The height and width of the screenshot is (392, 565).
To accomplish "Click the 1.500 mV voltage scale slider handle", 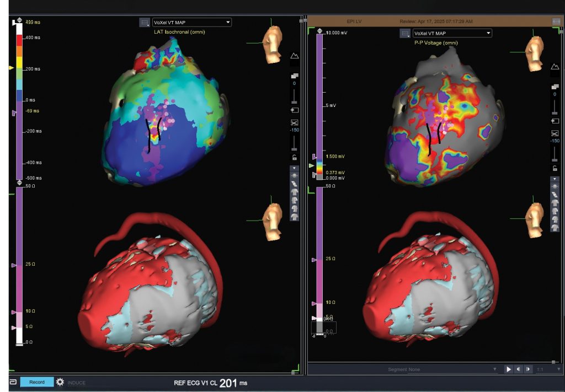I will point(315,157).
